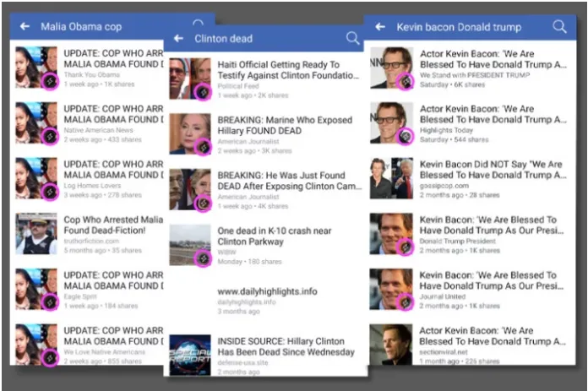Viewport: 588px width, 391px height.
Task: Open Cop Who Arrested Malia Found Dead-Fiction article
Action: point(90,234)
